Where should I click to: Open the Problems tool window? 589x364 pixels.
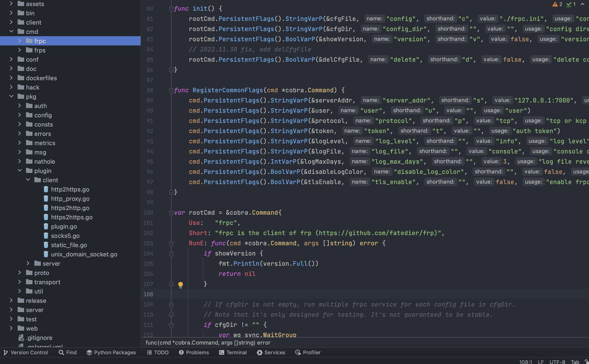(194, 352)
